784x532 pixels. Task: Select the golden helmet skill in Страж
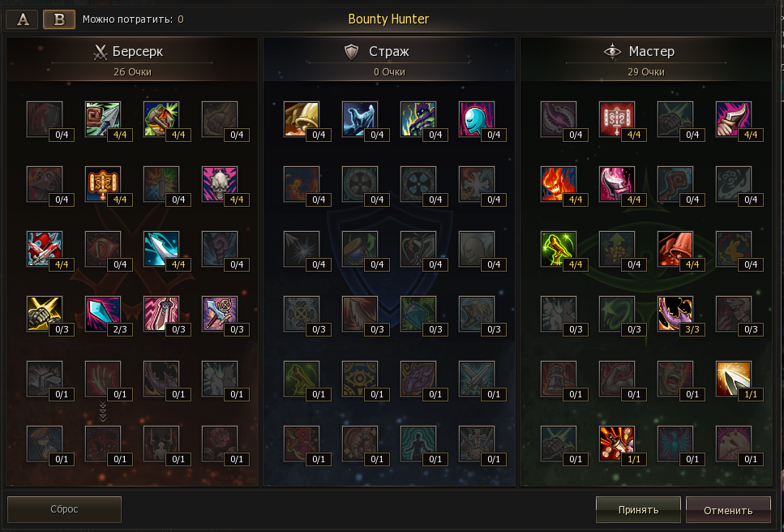pos(301,119)
